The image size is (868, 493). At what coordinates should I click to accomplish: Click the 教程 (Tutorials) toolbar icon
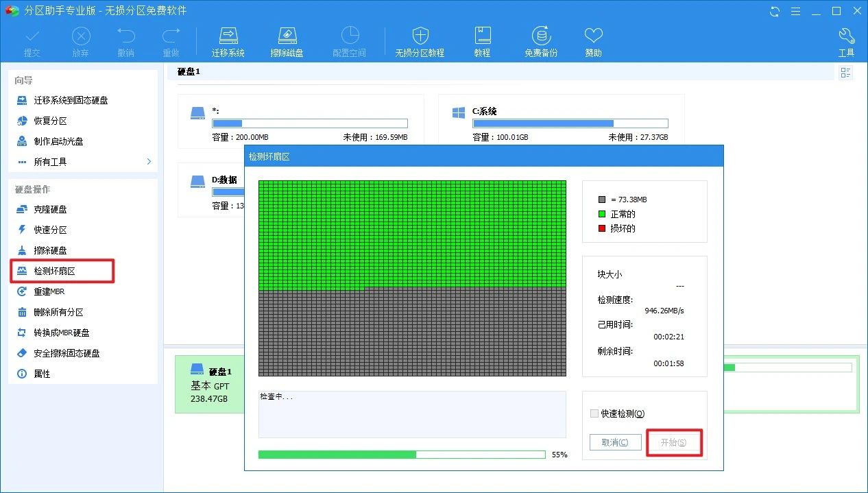pos(482,39)
